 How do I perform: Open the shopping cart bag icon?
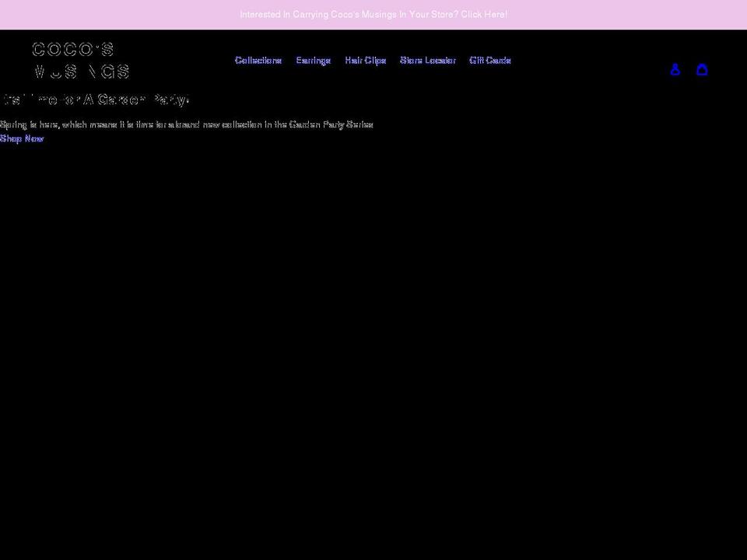coord(702,69)
